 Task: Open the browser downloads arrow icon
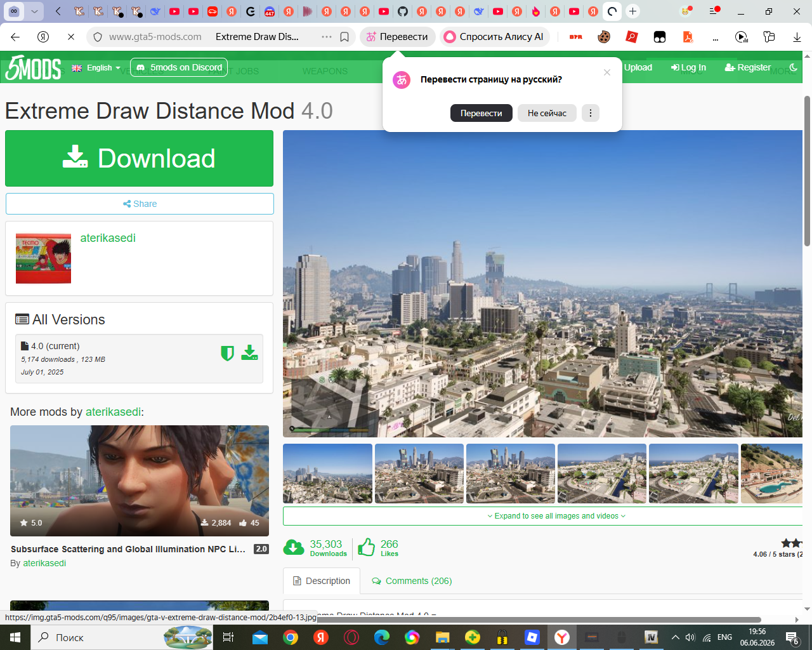tap(797, 37)
